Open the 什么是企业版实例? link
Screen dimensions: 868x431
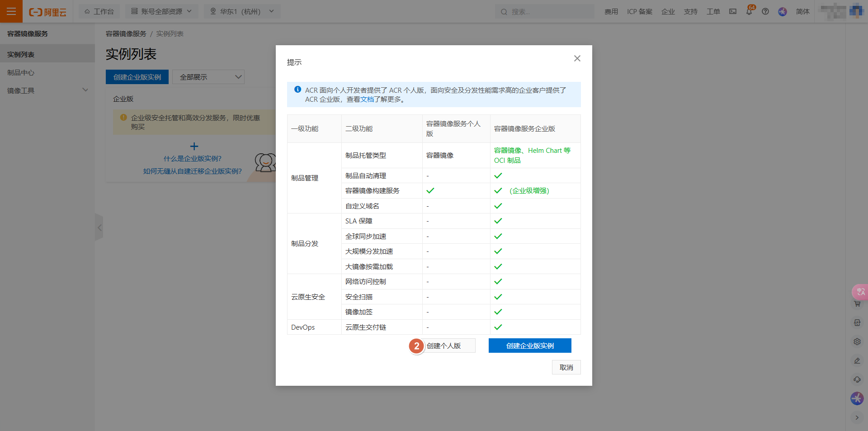(x=193, y=159)
